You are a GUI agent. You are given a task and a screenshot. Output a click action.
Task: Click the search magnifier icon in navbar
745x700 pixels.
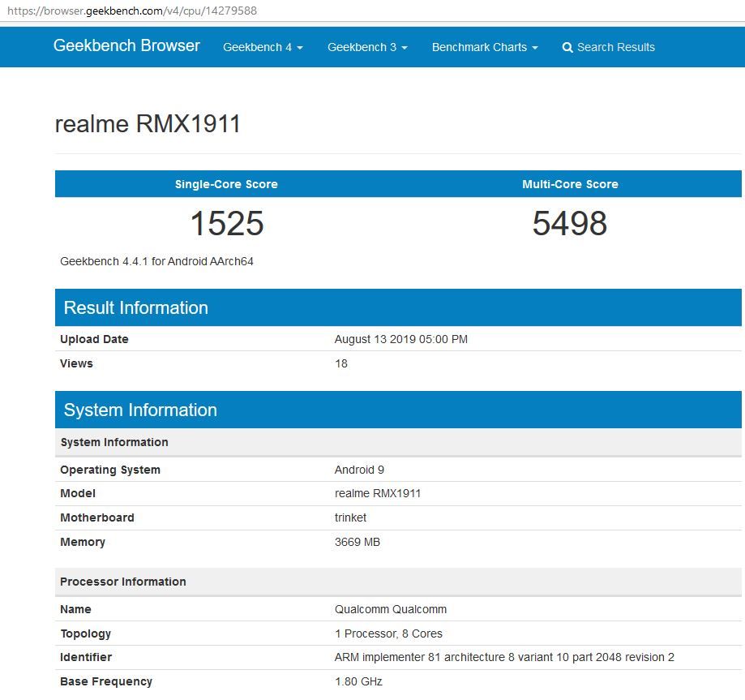pyautogui.click(x=567, y=47)
